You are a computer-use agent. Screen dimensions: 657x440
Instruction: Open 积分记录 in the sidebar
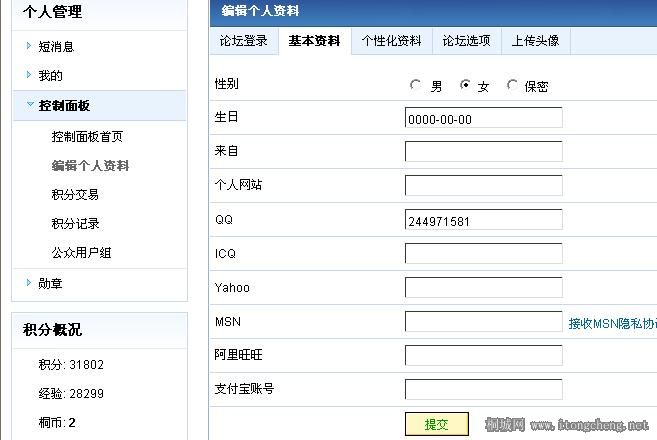[x=75, y=224]
